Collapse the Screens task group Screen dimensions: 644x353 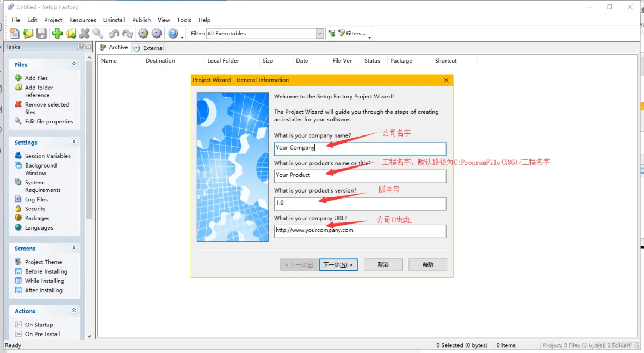74,248
